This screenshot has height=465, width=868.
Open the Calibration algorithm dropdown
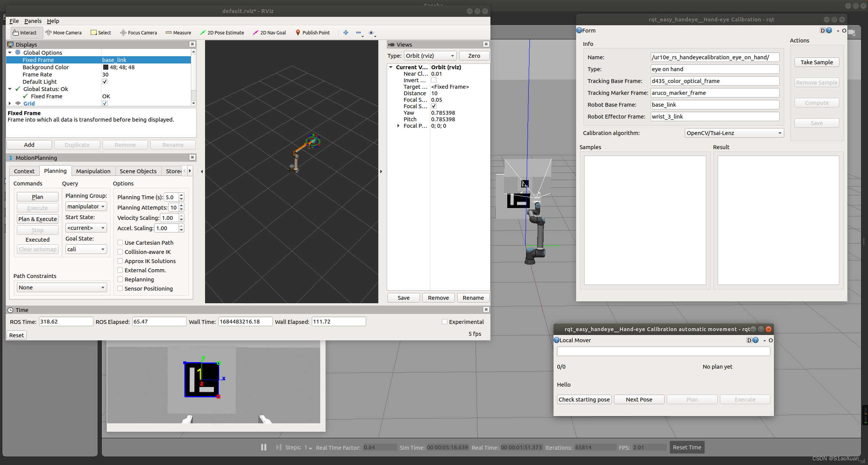pos(734,133)
